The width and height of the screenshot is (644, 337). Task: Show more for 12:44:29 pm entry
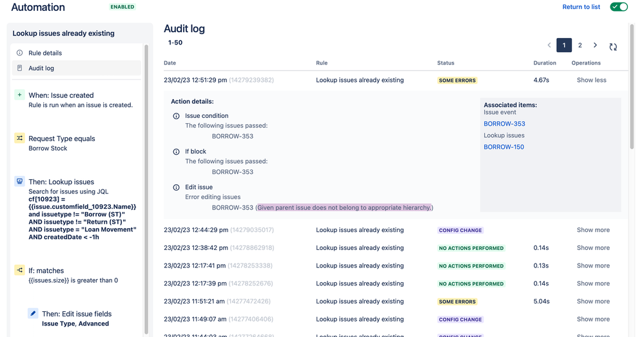593,230
